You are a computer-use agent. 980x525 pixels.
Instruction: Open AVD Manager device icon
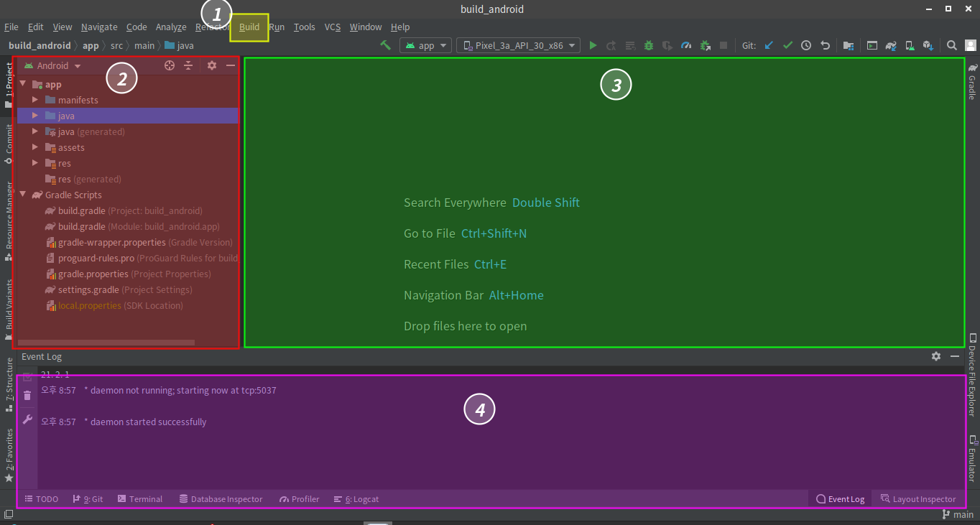click(x=910, y=45)
